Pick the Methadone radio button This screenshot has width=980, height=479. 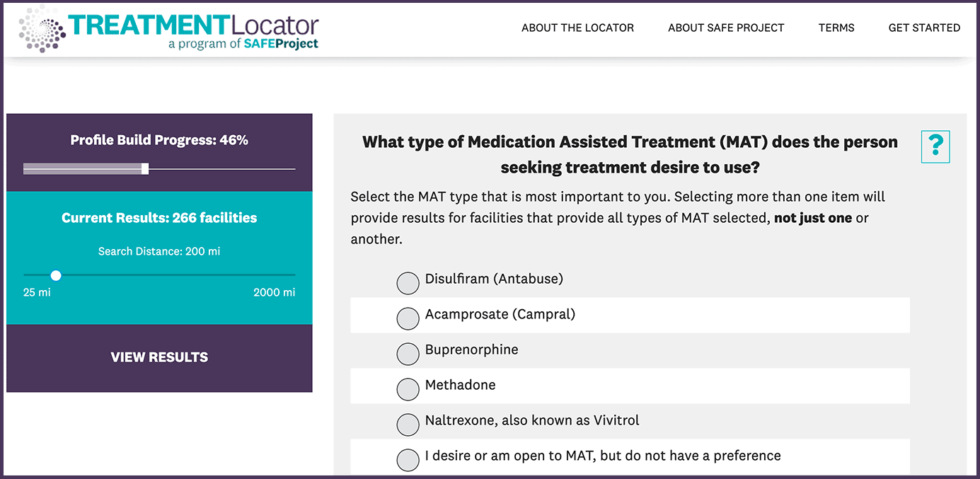point(408,389)
